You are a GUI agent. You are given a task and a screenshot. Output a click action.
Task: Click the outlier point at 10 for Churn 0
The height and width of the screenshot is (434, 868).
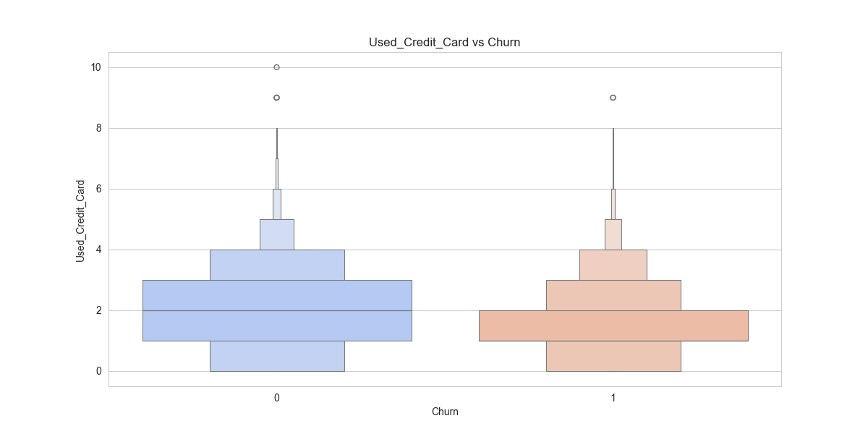(x=277, y=67)
